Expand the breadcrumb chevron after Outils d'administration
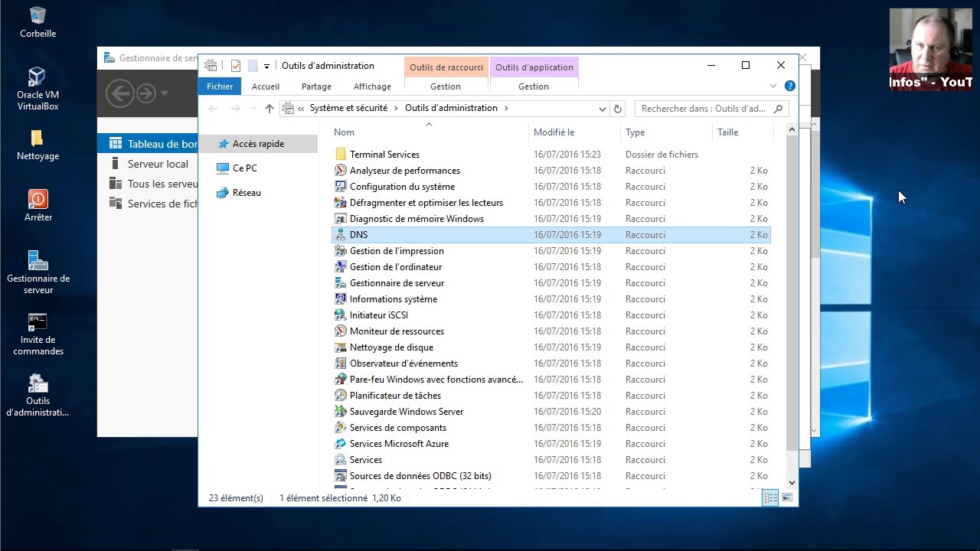 [506, 109]
